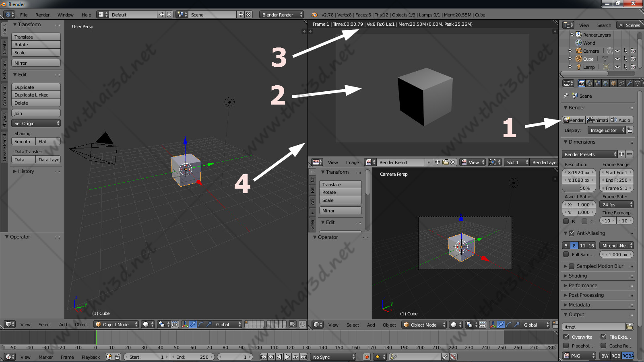The width and height of the screenshot is (644, 362).
Task: Click the resolution percentage 50% slider
Action: (x=578, y=188)
